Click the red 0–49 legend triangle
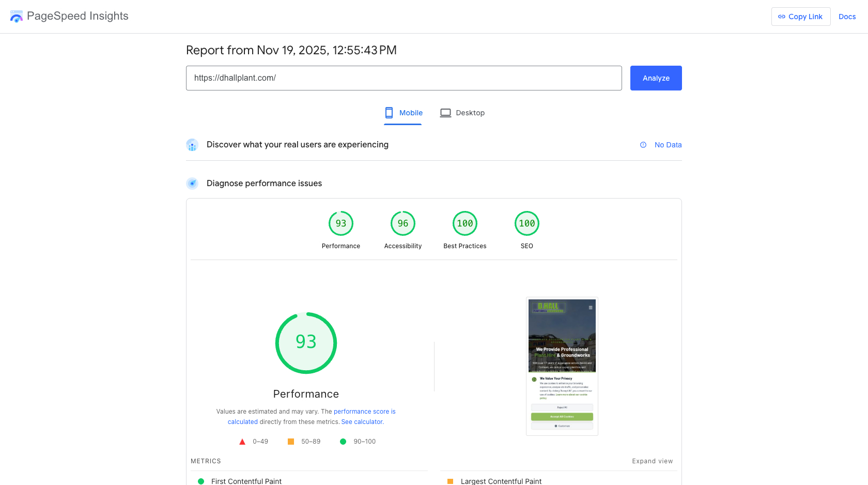The image size is (868, 485). point(242,441)
